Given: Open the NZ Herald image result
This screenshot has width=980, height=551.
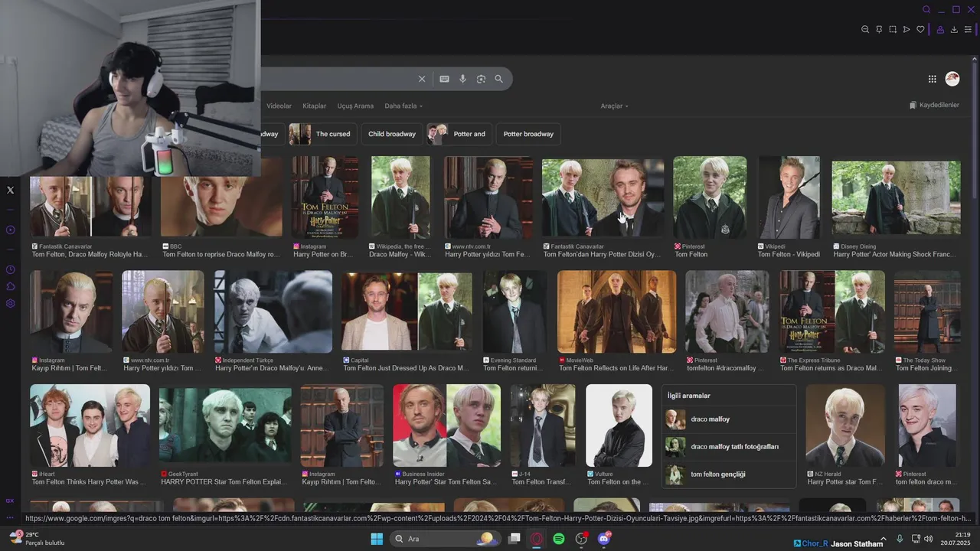Looking at the screenshot, I should [x=845, y=425].
